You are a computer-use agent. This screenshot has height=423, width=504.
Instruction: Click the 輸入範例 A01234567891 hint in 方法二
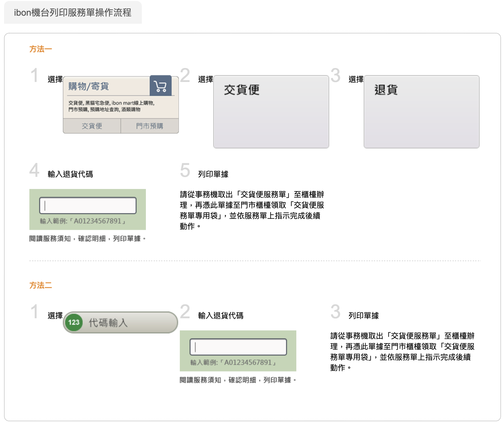click(x=233, y=363)
